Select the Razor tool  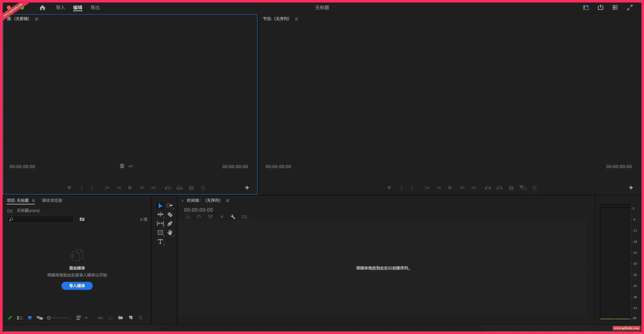[x=170, y=215]
